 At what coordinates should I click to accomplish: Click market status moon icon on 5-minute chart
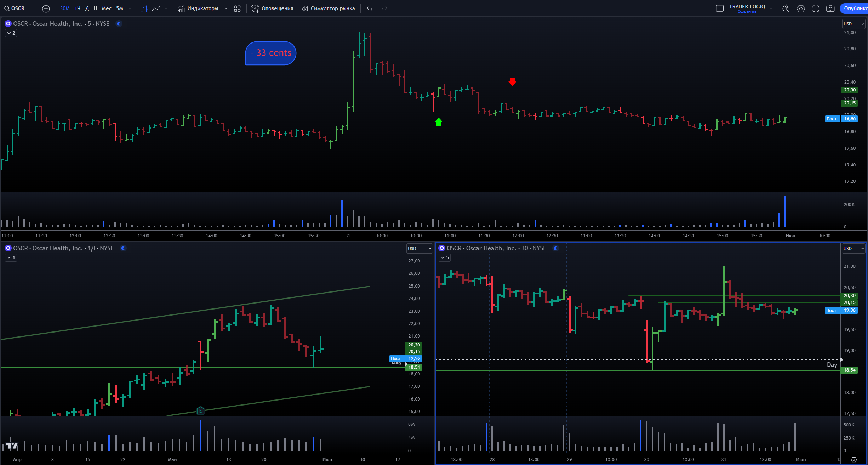point(119,24)
